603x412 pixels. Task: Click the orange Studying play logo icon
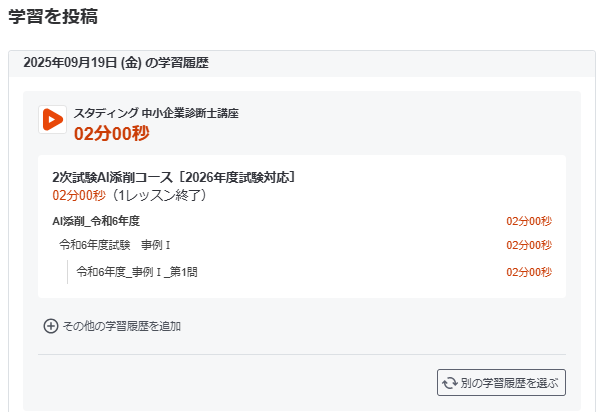click(x=52, y=120)
